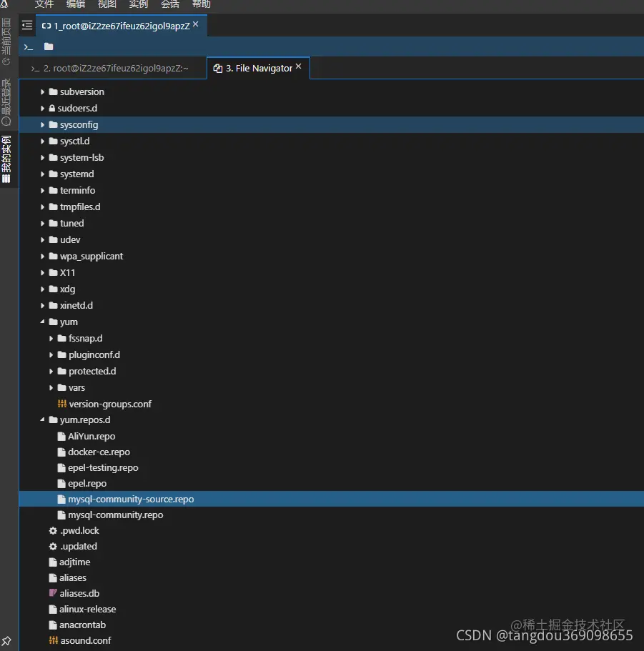Select the tuned folder row
Viewport: 644px width, 651px height.
click(x=332, y=224)
